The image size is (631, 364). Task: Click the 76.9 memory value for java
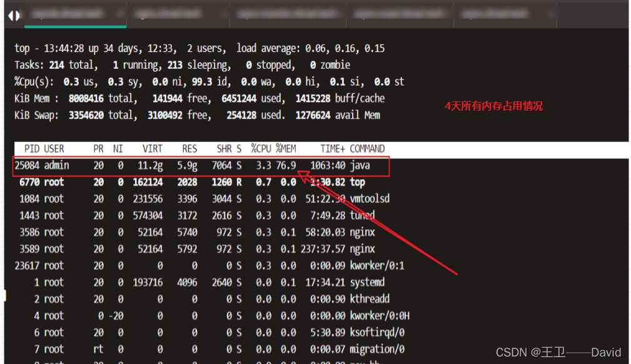pos(286,166)
